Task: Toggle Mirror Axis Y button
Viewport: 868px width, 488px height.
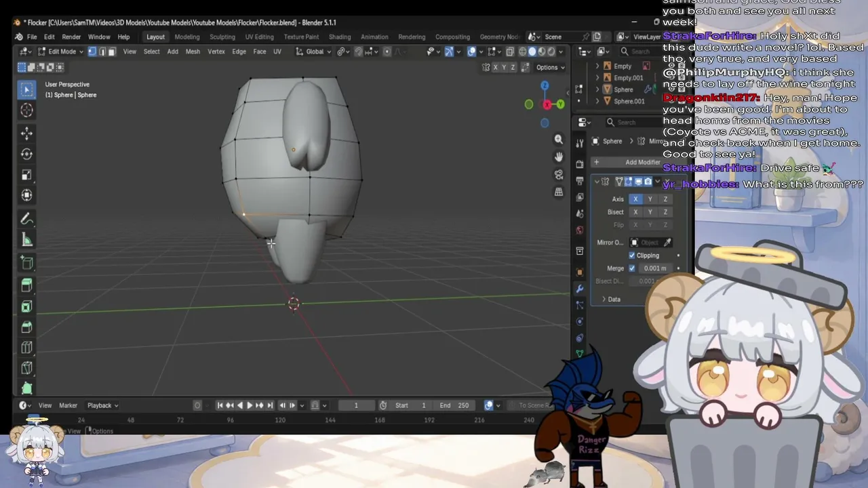Action: pos(650,199)
